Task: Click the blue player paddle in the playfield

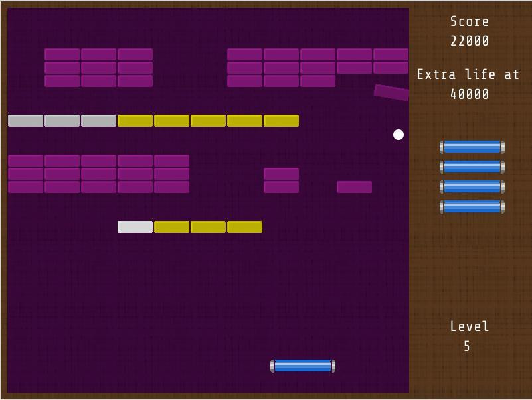Action: tap(303, 366)
